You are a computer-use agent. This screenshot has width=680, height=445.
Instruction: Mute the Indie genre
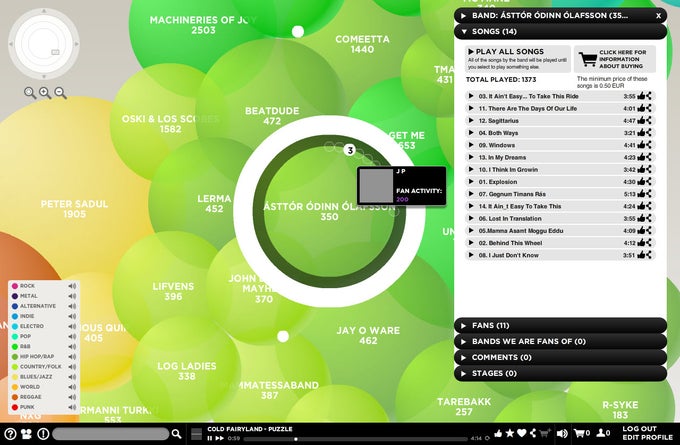(x=72, y=316)
